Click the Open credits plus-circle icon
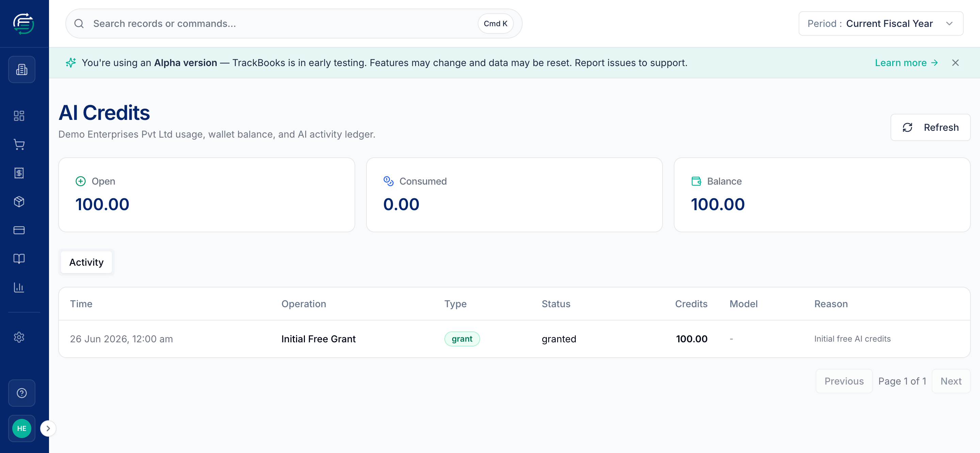The image size is (980, 453). coord(81,181)
